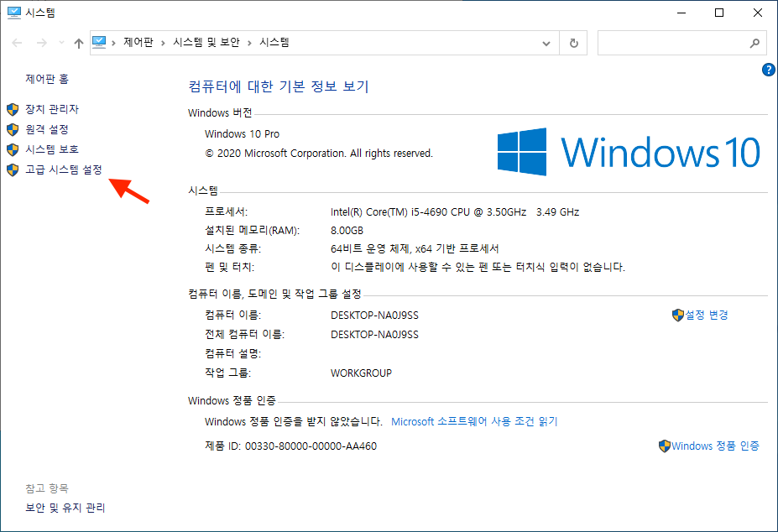Click the forward navigation arrow
This screenshot has height=532, width=778.
(42, 43)
